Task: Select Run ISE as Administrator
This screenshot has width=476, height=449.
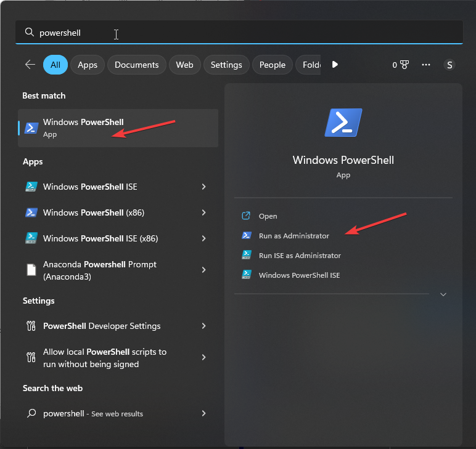Action: point(300,255)
